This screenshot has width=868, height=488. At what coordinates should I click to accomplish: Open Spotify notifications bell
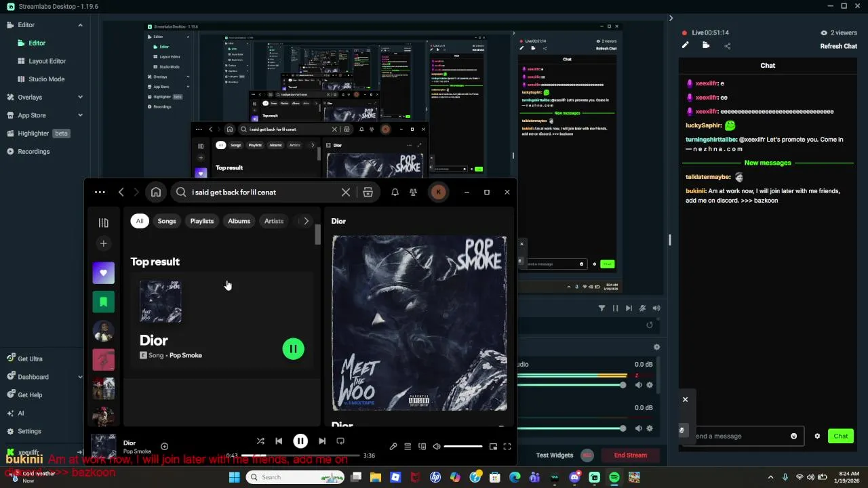[395, 192]
